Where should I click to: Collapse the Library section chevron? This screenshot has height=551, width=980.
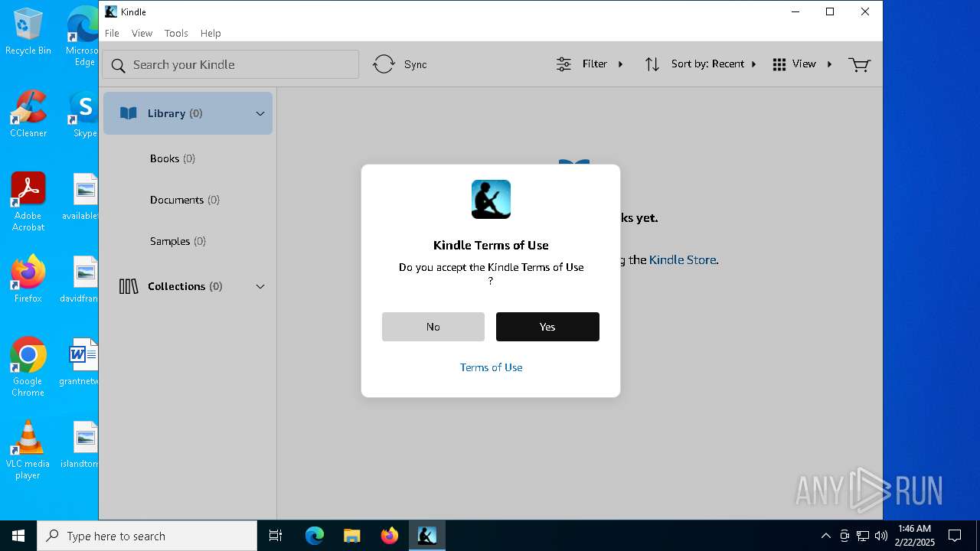pyautogui.click(x=260, y=113)
